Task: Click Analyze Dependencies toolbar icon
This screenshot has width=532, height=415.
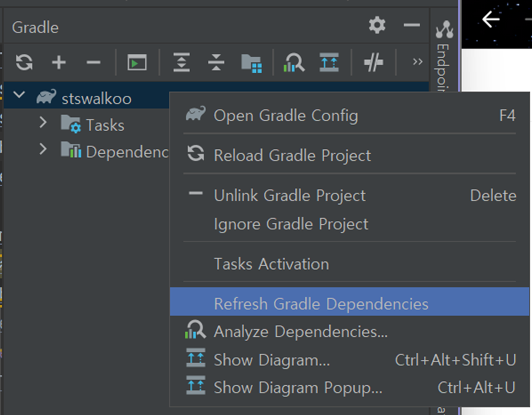Action: pos(294,62)
